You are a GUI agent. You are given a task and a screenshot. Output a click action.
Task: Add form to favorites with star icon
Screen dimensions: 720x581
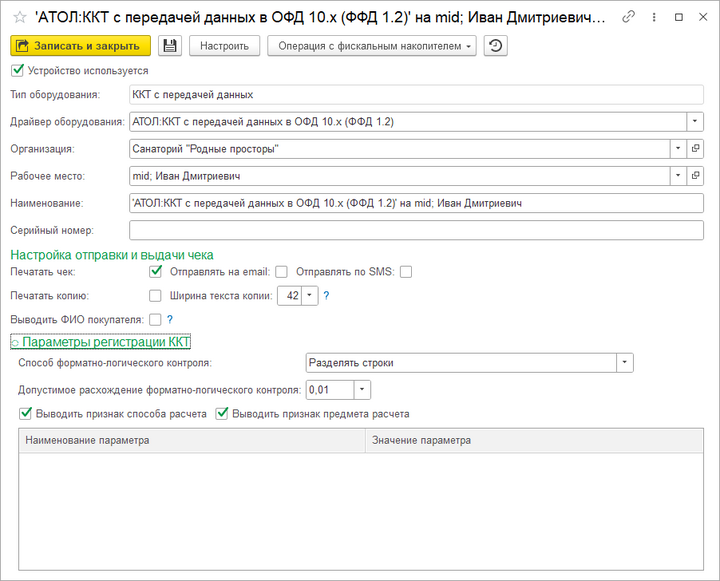[x=20, y=17]
